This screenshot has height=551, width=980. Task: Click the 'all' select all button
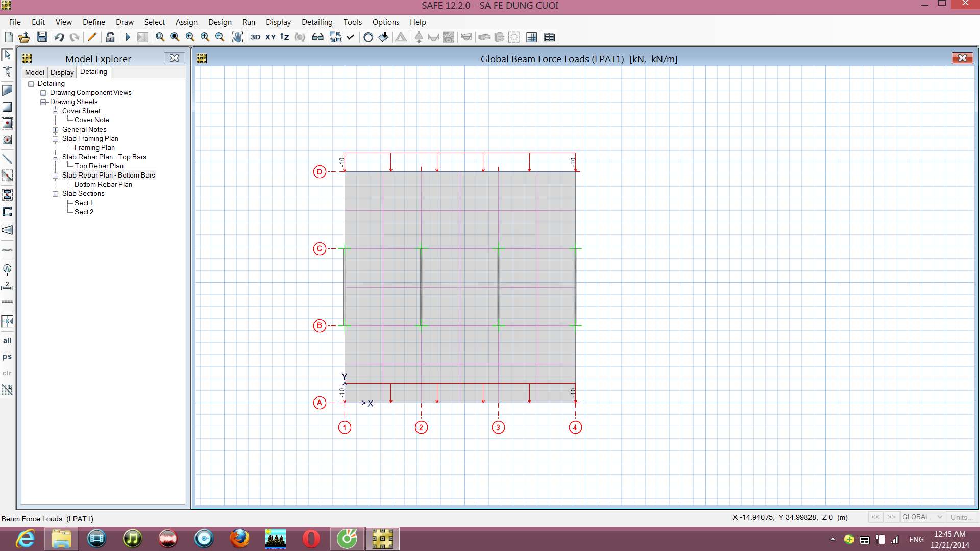click(x=7, y=341)
